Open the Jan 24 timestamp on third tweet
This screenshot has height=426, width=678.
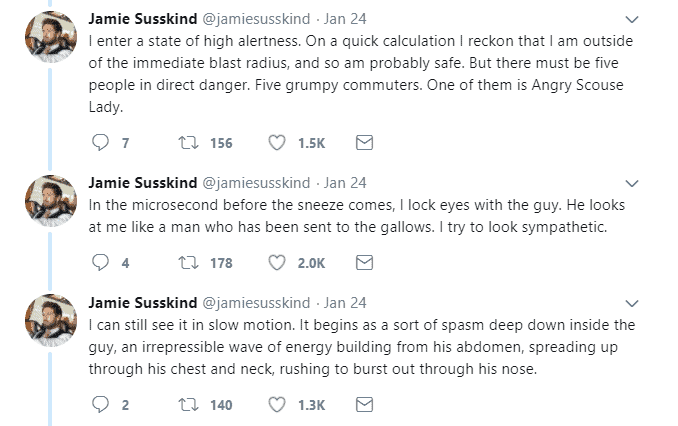click(x=345, y=303)
